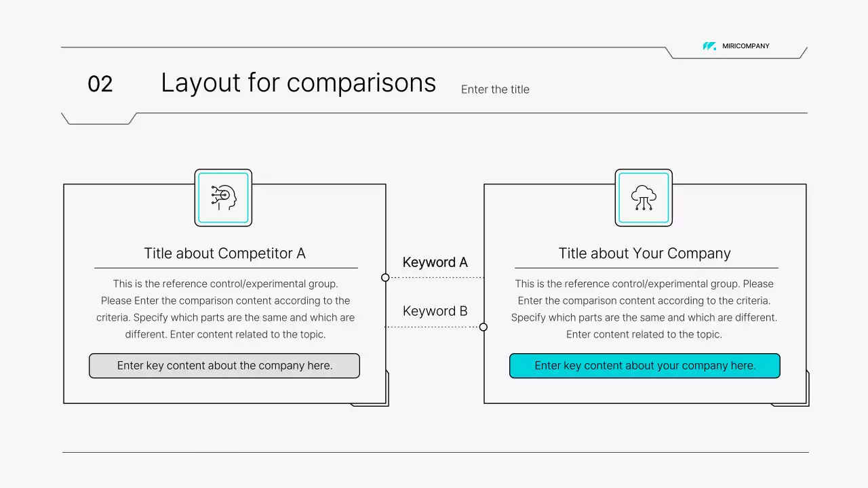Select the Competitor A description paragraph
Screen dimensions: 868x488
pyautogui.click(x=225, y=309)
